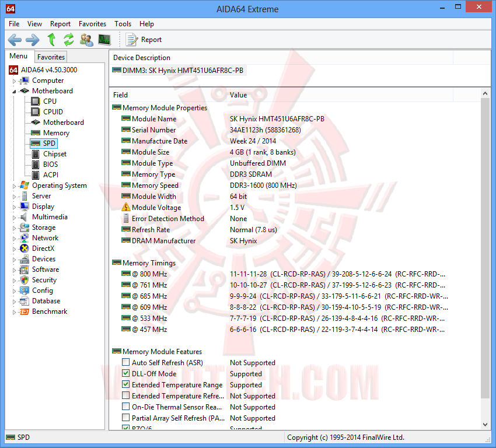
Task: Click the Multimedia speaker icon
Action: (23, 217)
